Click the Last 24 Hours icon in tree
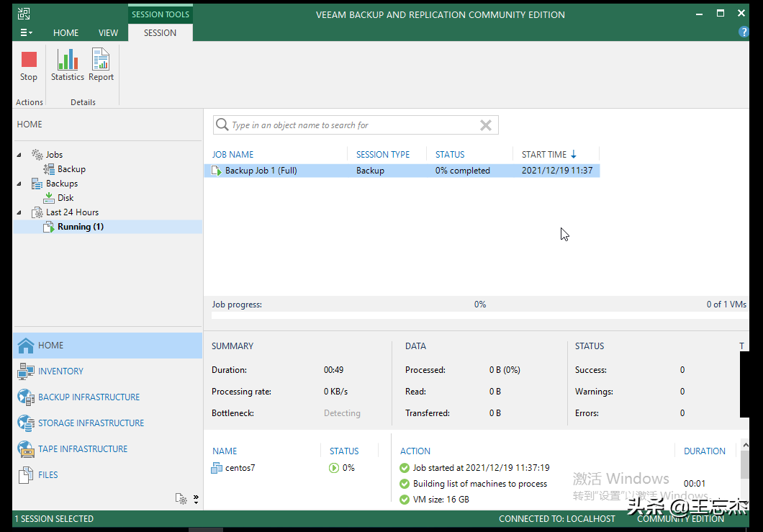Viewport: 763px width, 532px height. (x=37, y=212)
